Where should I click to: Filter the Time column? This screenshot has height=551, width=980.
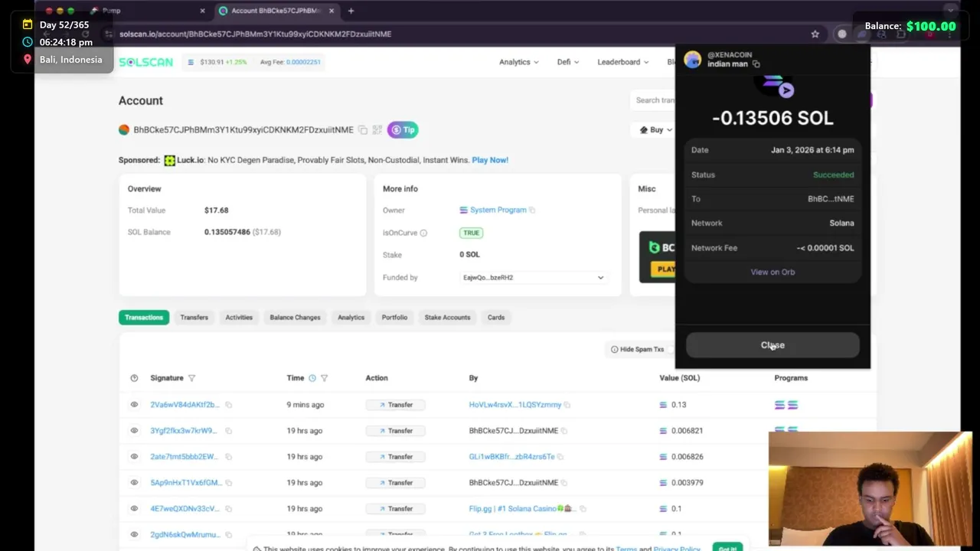pyautogui.click(x=324, y=378)
